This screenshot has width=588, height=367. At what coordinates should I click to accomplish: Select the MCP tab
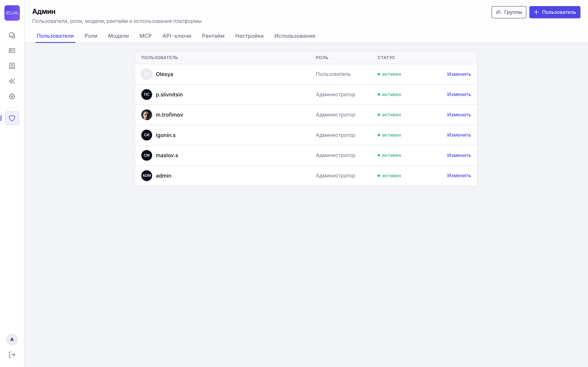click(x=146, y=36)
